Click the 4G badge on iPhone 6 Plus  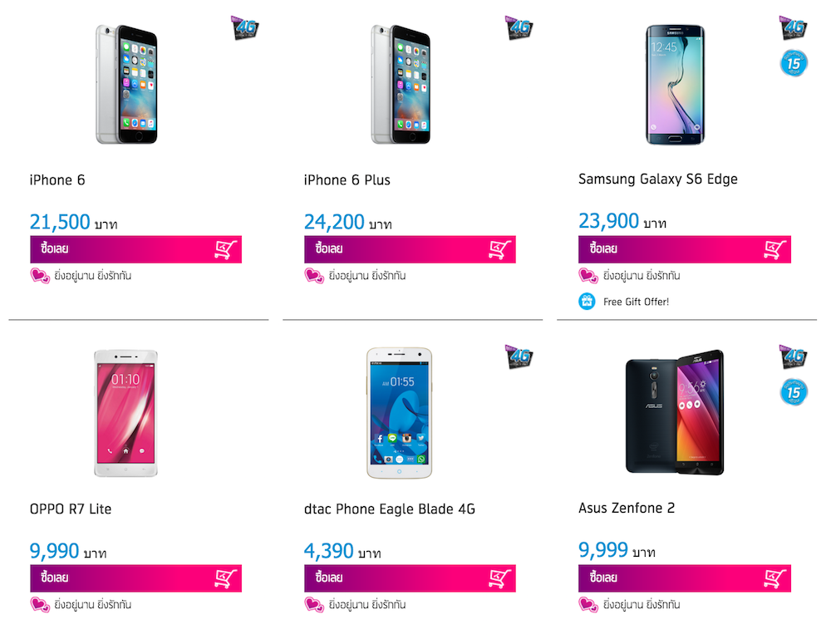click(x=519, y=28)
